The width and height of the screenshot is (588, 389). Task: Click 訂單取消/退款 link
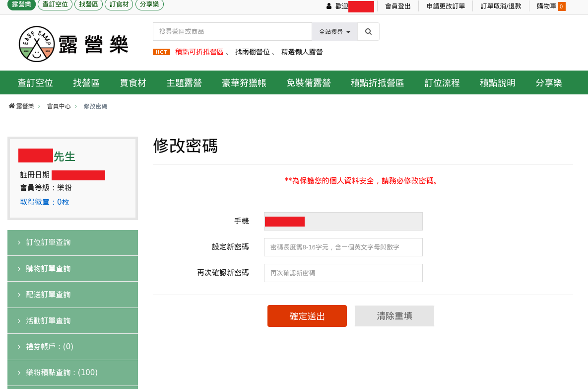(501, 6)
